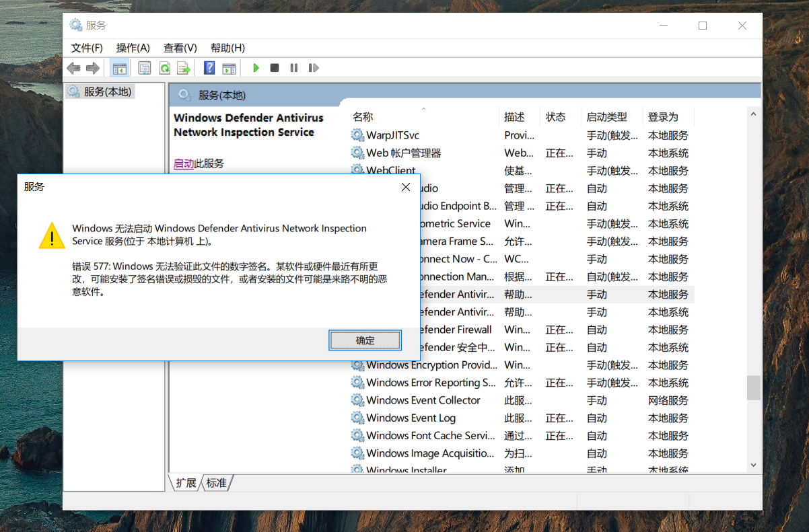Click 确定 in the error dialog
This screenshot has height=532, width=809.
(365, 340)
